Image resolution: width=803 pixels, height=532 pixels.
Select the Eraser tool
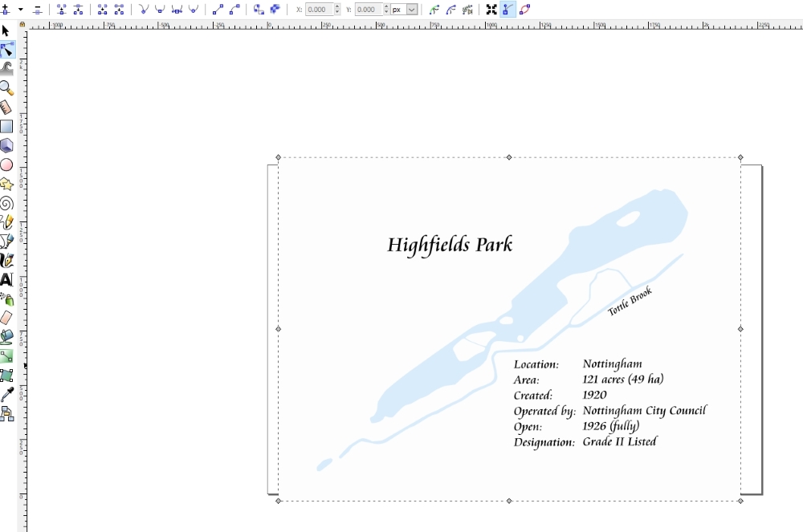[6, 318]
